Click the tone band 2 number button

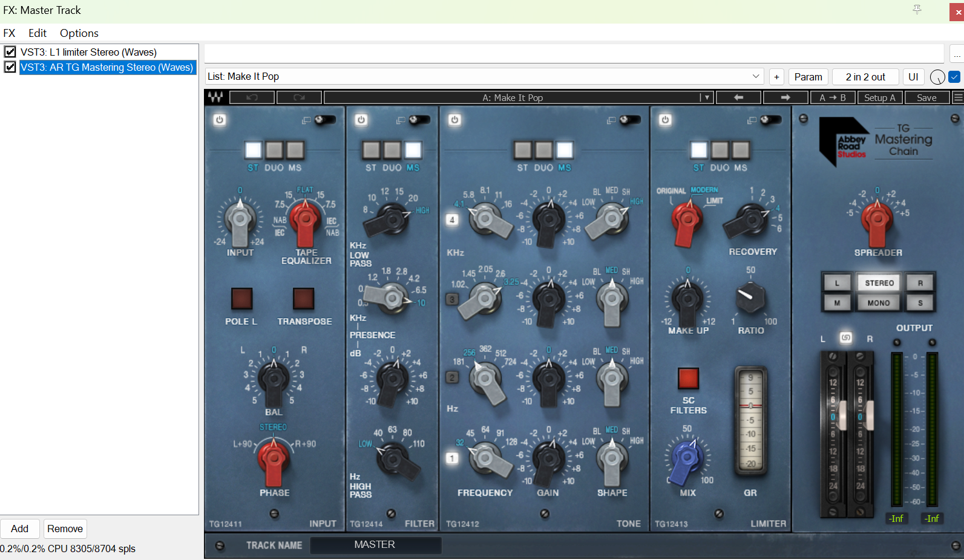452,377
